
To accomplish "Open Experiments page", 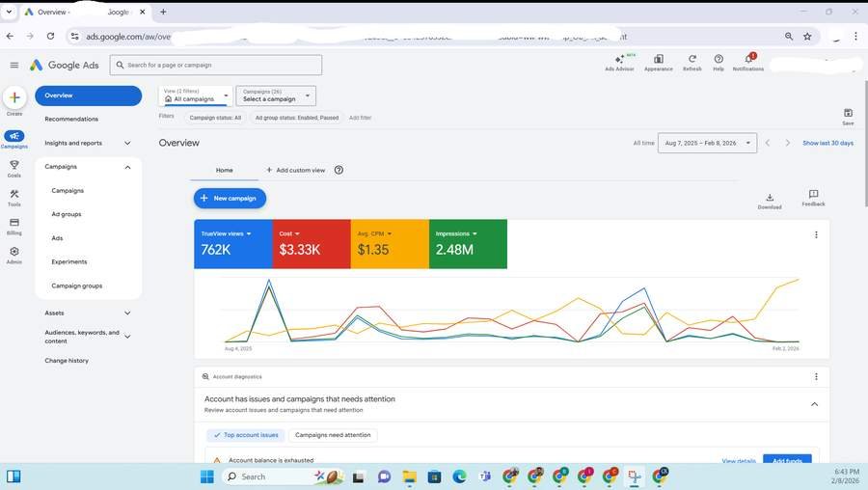I will [x=69, y=262].
